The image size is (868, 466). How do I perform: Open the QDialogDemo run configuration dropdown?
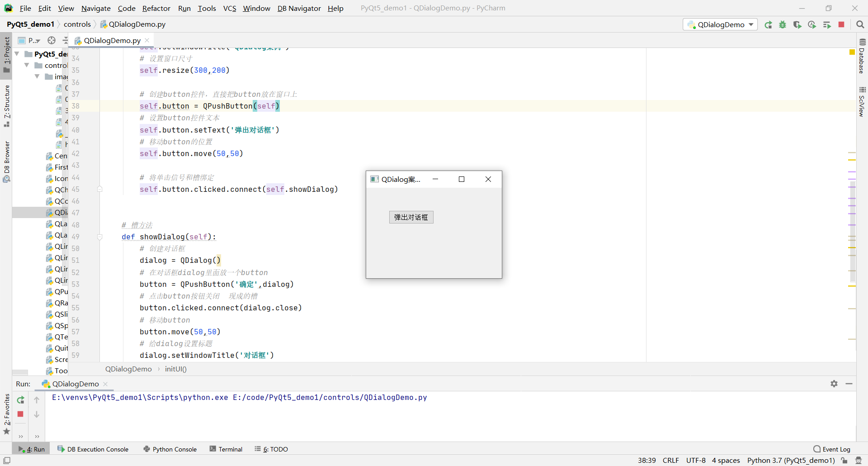click(x=720, y=24)
